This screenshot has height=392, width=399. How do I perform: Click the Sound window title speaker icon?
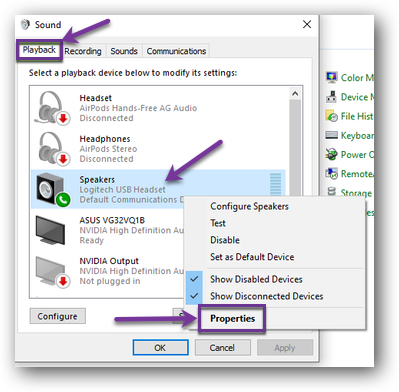tap(25, 25)
